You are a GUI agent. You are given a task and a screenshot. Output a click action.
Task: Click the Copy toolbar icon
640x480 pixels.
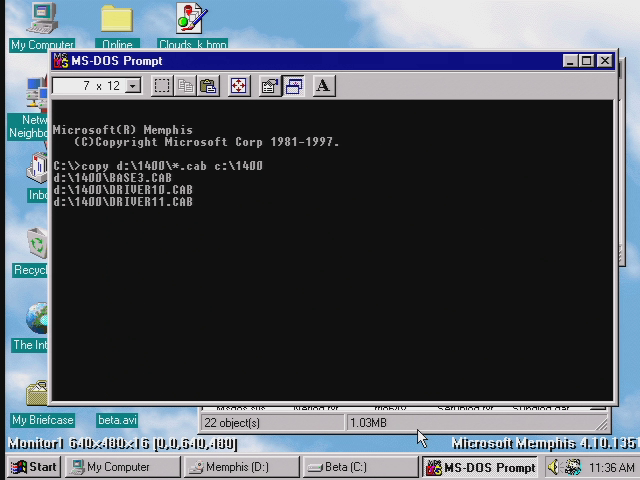(x=185, y=86)
